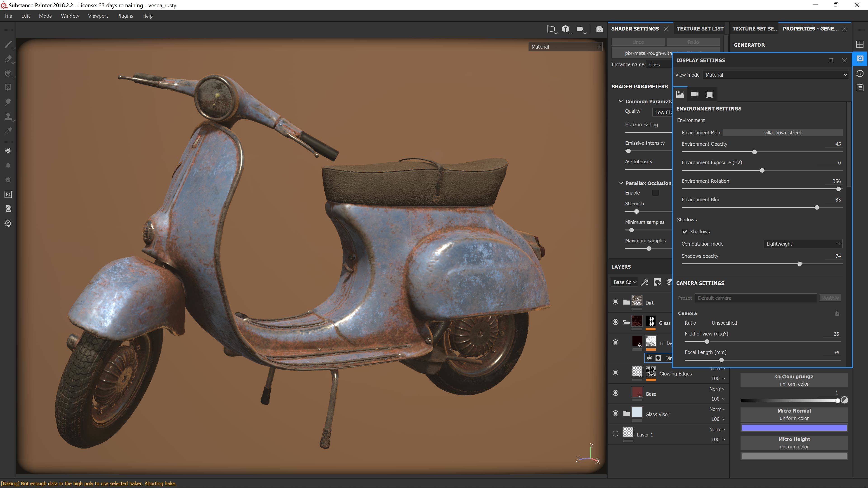This screenshot has width=868, height=488.
Task: Click the pbr-metal-rough shader button
Action: pyautogui.click(x=642, y=53)
